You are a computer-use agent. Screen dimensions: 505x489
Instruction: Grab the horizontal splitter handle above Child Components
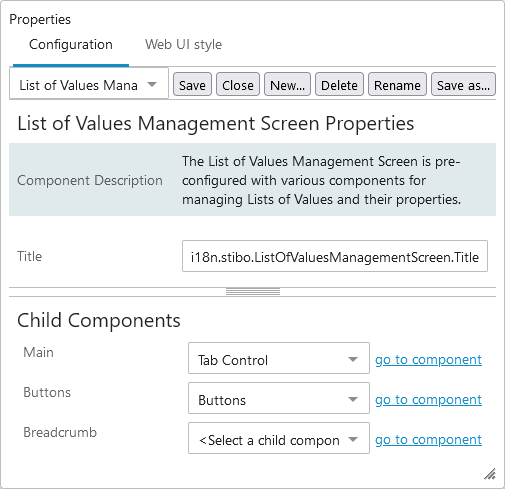pyautogui.click(x=253, y=292)
